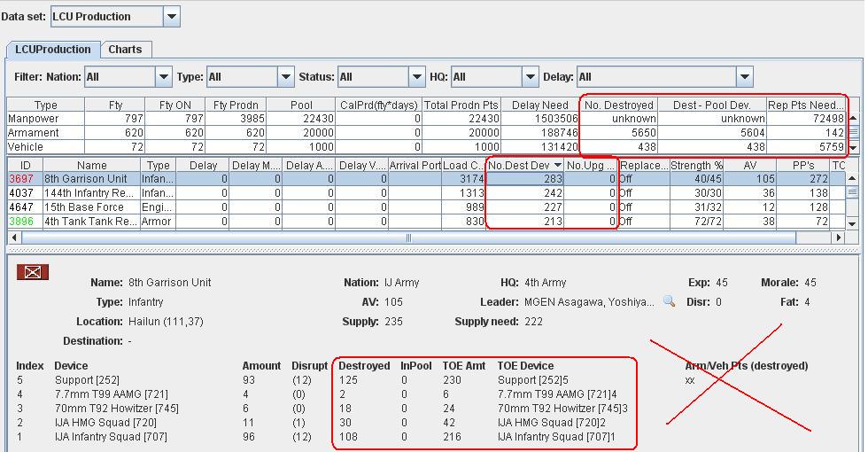Sort by the Strength % column header

pos(697,165)
